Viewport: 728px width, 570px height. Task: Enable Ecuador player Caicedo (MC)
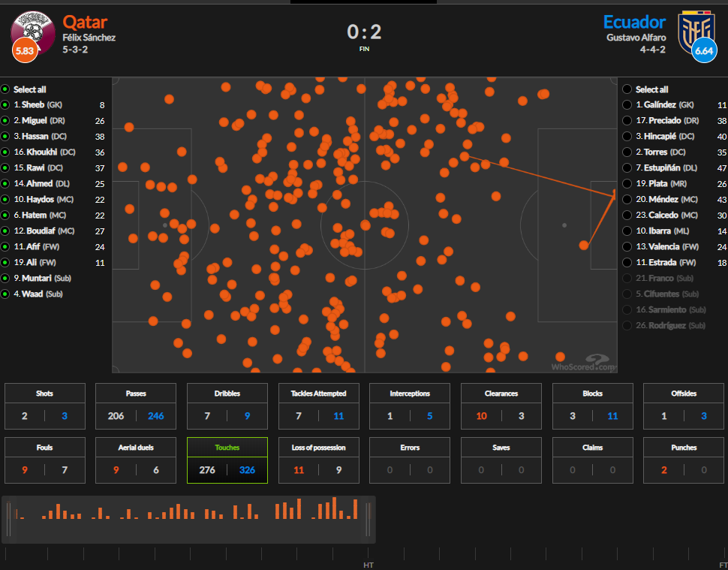pyautogui.click(x=627, y=216)
